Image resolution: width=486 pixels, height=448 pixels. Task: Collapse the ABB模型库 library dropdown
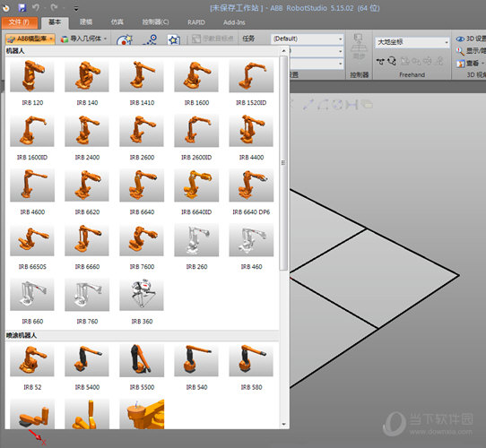coord(30,39)
